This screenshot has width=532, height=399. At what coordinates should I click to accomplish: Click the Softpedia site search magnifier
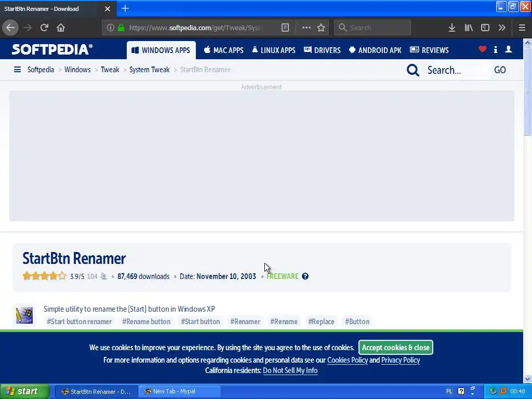coord(413,70)
